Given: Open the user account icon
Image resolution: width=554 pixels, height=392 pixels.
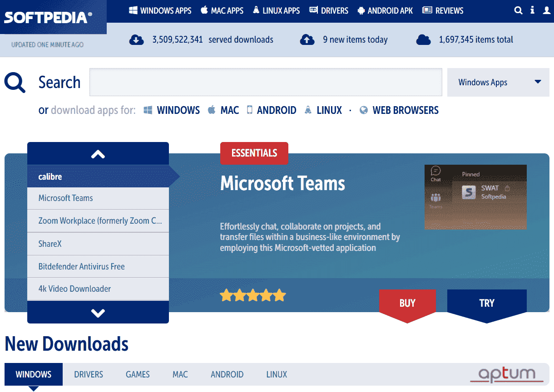Looking at the screenshot, I should pos(547,10).
